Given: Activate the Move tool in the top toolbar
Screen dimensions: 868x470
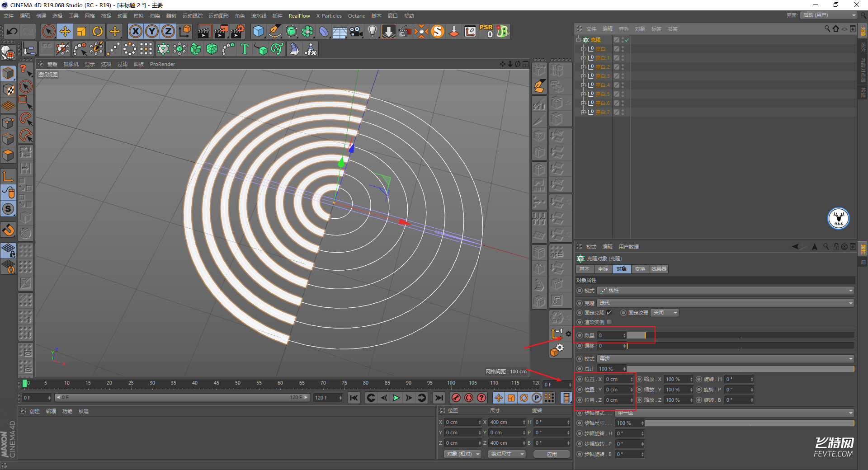Looking at the screenshot, I should click(65, 31).
